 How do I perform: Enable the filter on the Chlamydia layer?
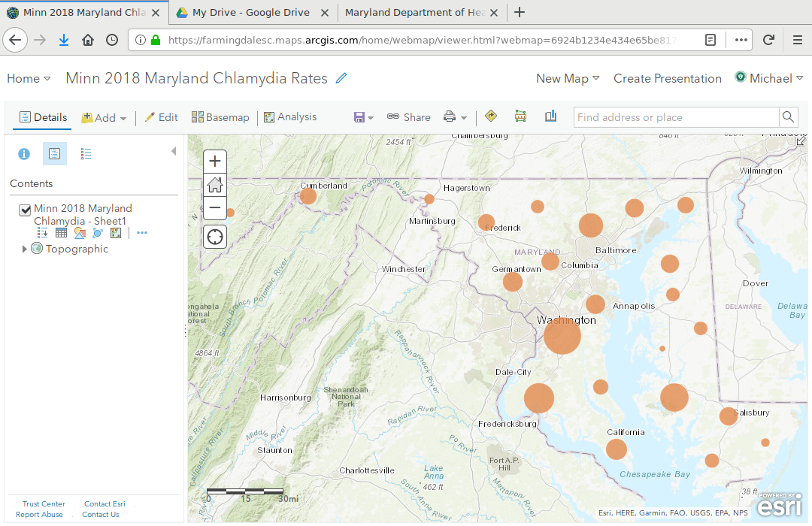[x=97, y=233]
